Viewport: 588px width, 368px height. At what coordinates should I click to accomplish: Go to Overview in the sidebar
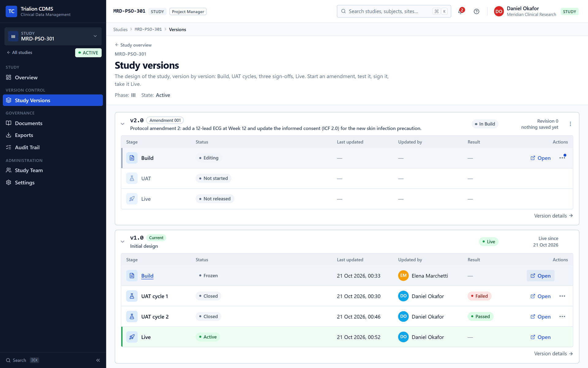point(53,78)
